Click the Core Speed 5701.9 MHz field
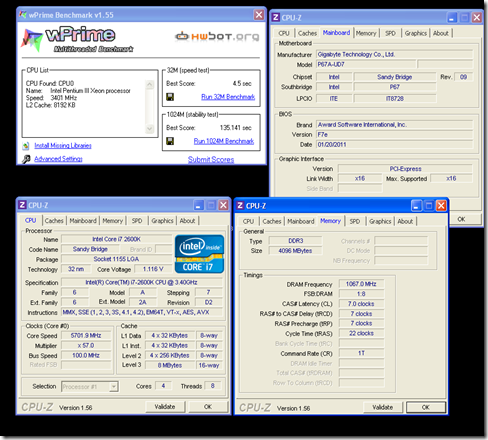This screenshot has height=440, width=488. pos(86,336)
